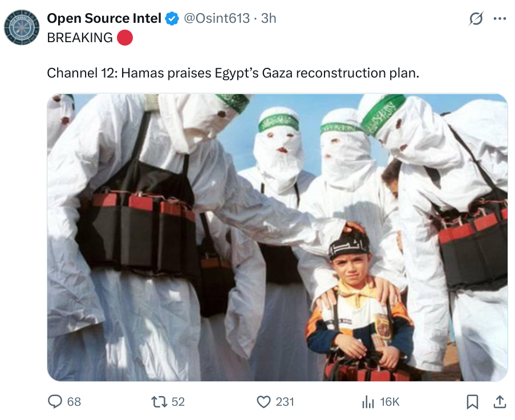Click the blue verified badge
The width and height of the screenshot is (515, 420).
[x=172, y=18]
